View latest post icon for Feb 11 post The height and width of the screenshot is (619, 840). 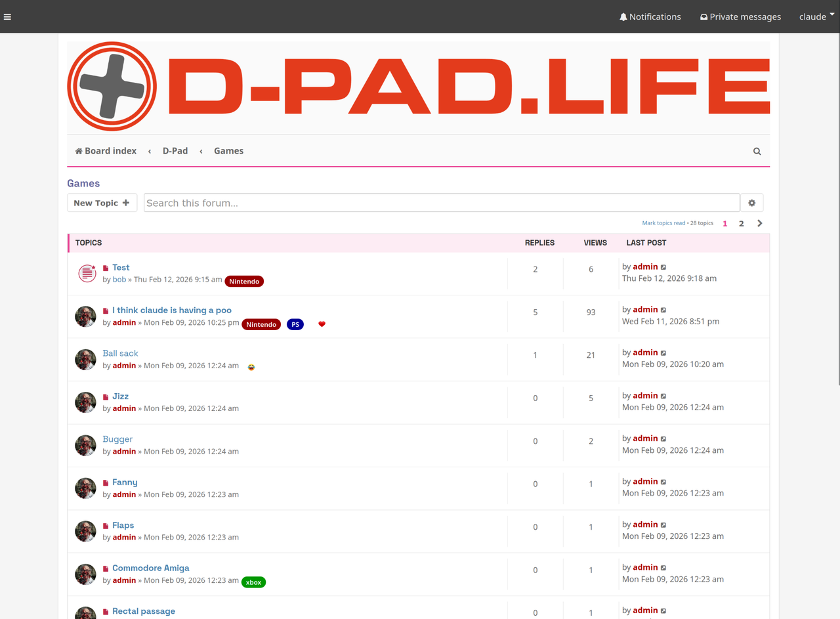663,310
